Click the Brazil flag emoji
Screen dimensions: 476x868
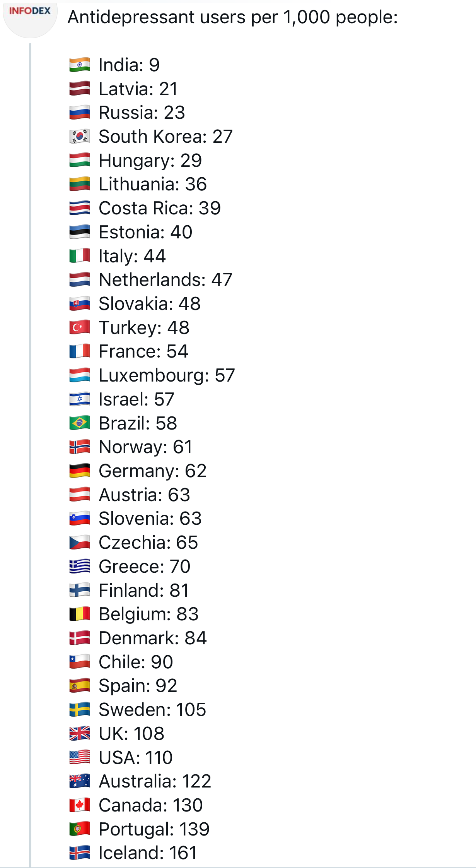coord(80,423)
